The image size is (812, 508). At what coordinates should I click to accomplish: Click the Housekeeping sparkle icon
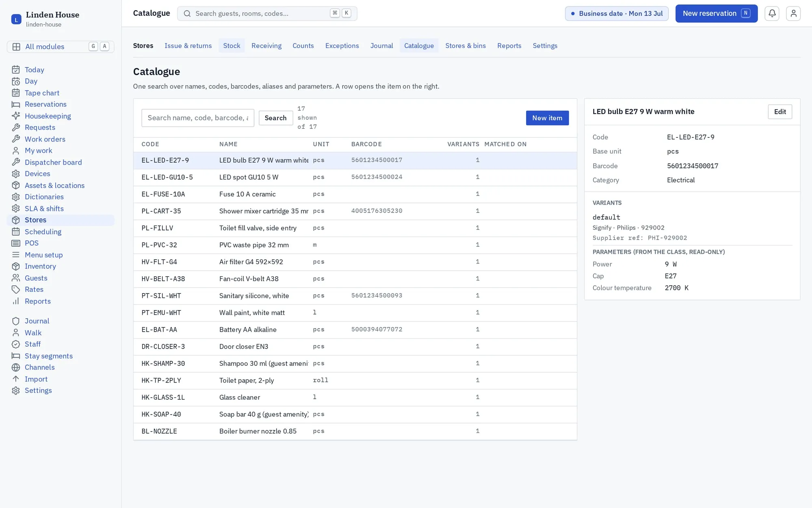coord(16,116)
